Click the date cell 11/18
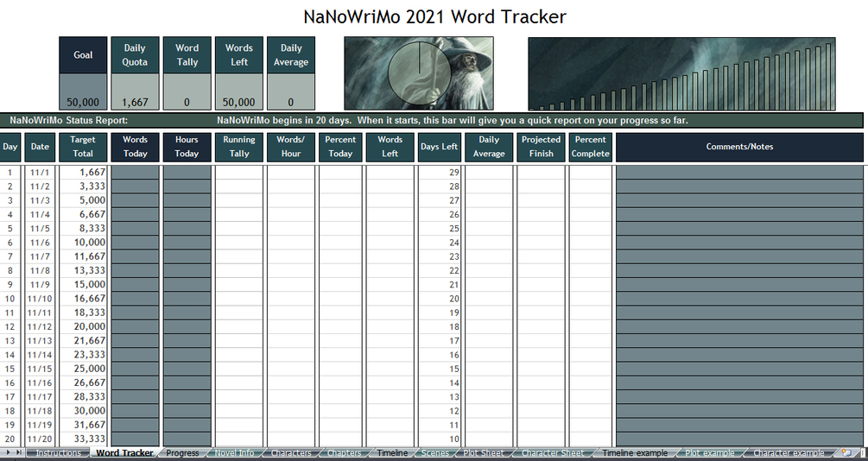 (40, 411)
